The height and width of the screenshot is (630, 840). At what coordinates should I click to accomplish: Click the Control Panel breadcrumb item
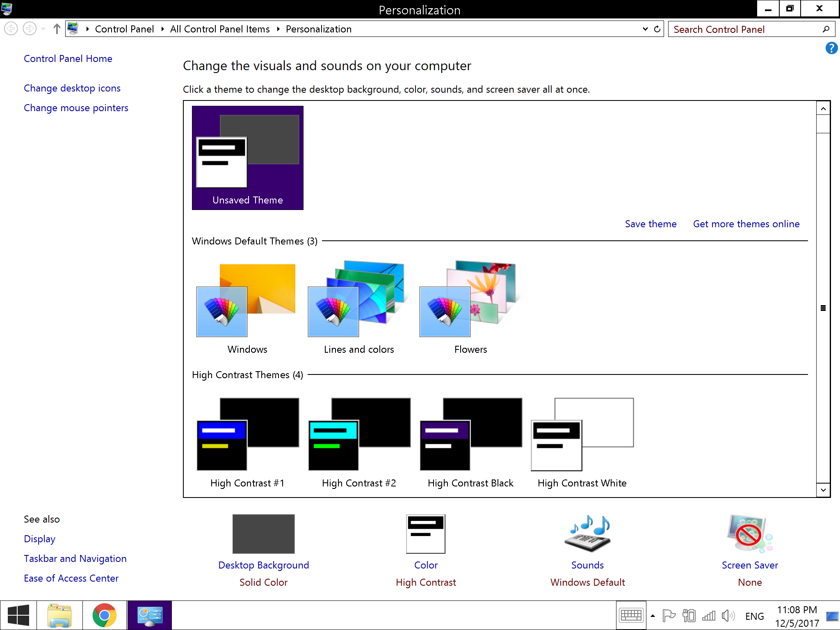[x=124, y=29]
